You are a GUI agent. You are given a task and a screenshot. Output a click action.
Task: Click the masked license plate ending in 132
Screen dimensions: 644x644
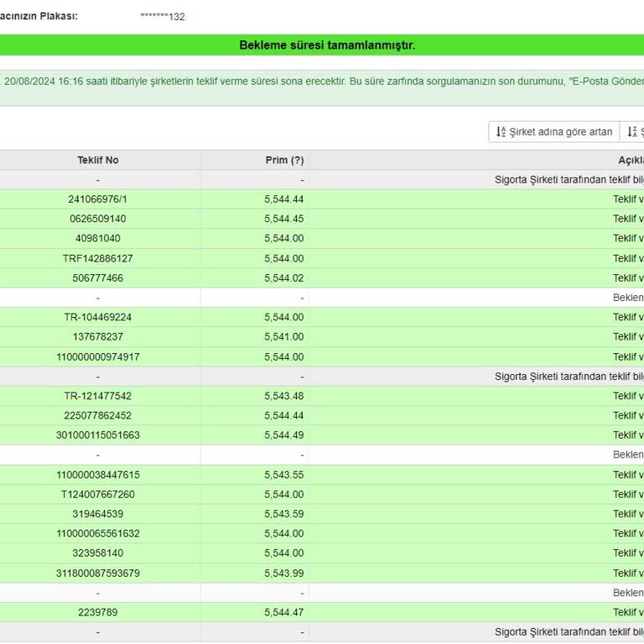(163, 17)
